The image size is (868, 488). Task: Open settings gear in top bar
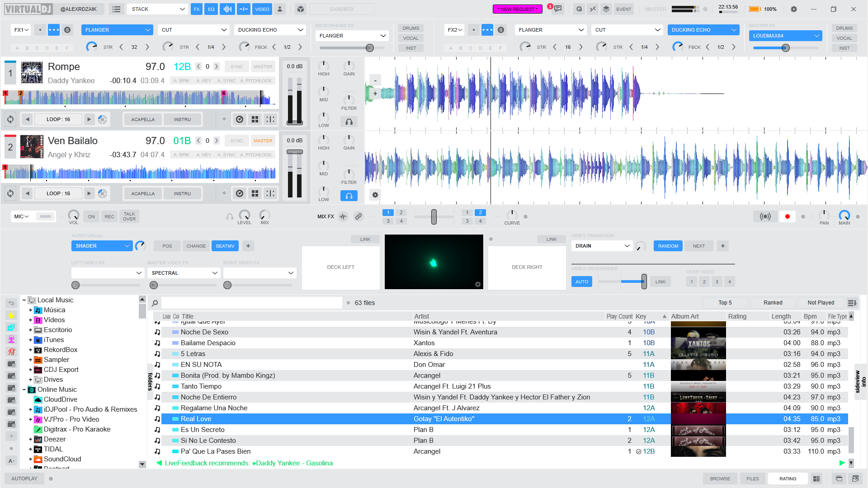pos(793,9)
